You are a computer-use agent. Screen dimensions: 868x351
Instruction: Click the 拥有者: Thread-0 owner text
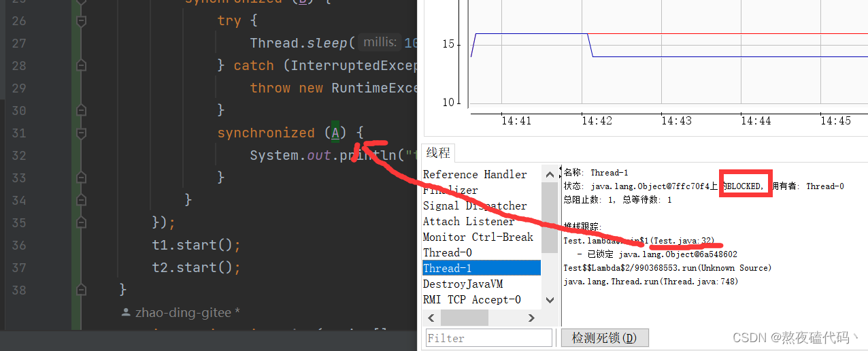coord(808,186)
